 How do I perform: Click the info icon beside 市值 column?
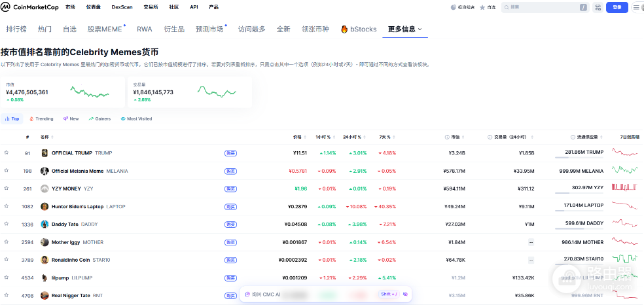[447, 137]
